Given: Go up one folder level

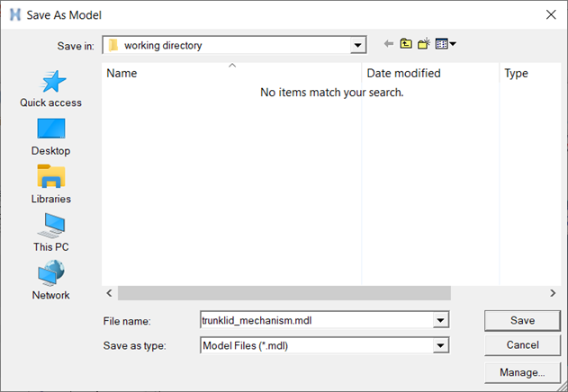Looking at the screenshot, I should 406,44.
